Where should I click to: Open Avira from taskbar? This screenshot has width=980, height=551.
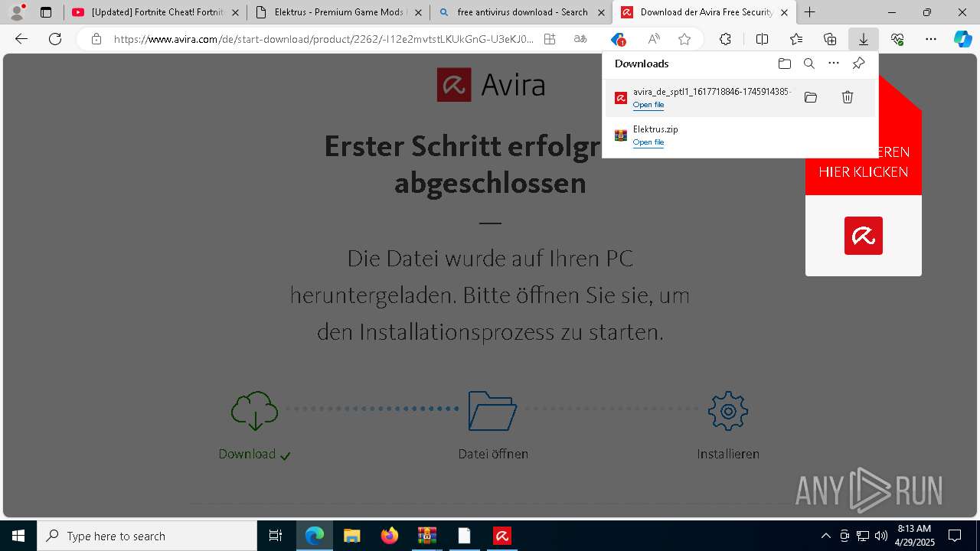click(501, 536)
